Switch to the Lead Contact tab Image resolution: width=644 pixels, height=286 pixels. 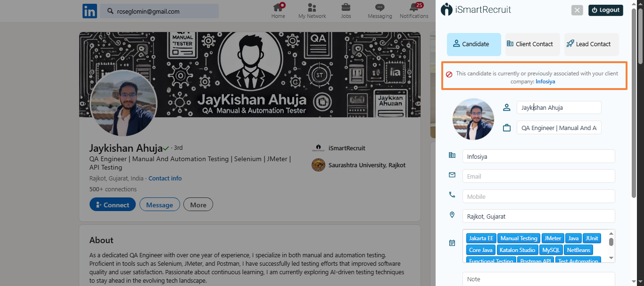point(592,44)
